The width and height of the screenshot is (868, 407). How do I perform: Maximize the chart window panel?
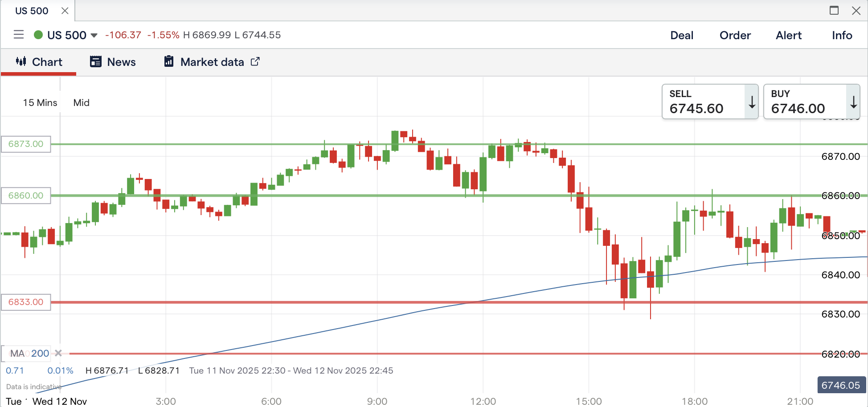pyautogui.click(x=834, y=10)
